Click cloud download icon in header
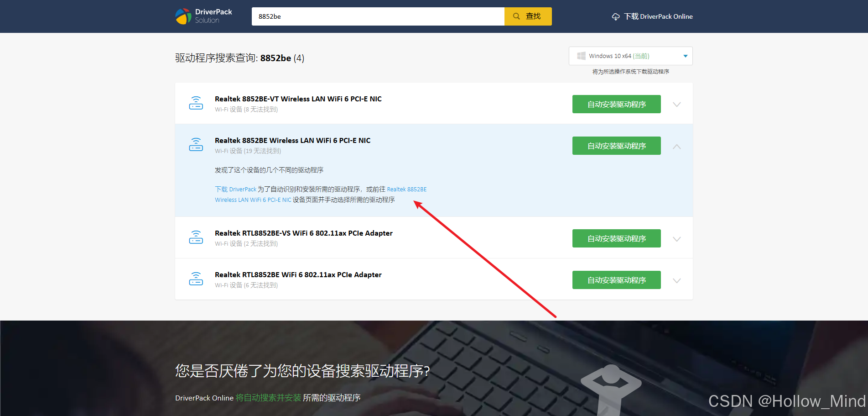 pyautogui.click(x=616, y=17)
